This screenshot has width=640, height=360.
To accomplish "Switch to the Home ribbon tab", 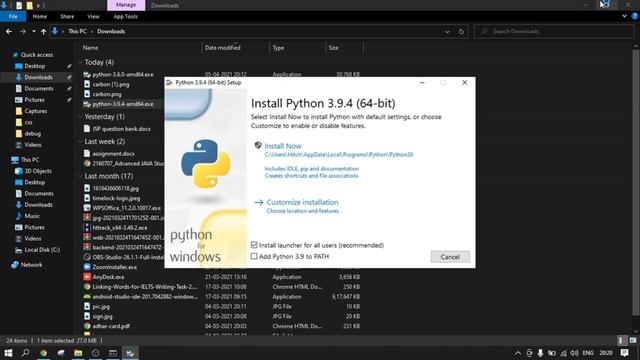I will (40, 16).
